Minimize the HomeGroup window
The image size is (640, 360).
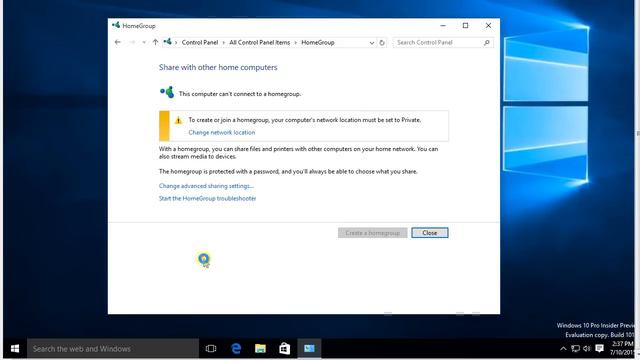pyautogui.click(x=443, y=25)
